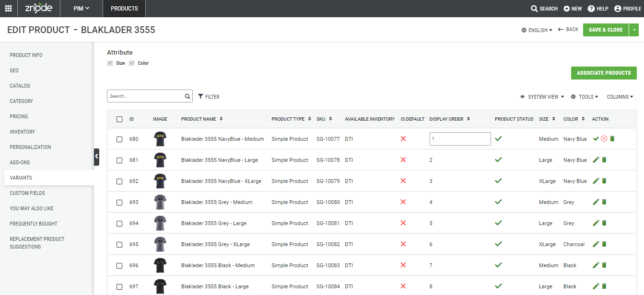
Task: Collapse the left sidebar with arrow handle
Action: (x=96, y=157)
